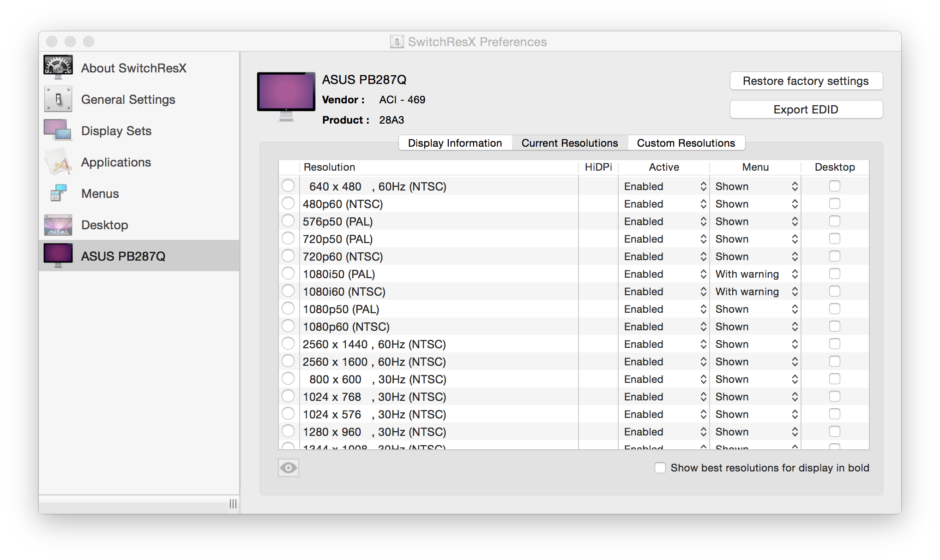Click the Export EDID button
The height and width of the screenshot is (560, 940).
coord(806,109)
